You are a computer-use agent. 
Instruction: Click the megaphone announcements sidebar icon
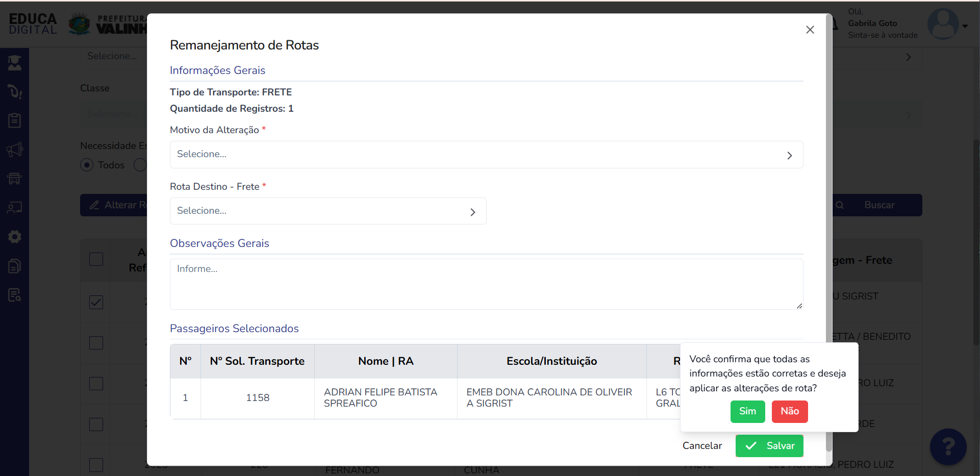click(14, 149)
